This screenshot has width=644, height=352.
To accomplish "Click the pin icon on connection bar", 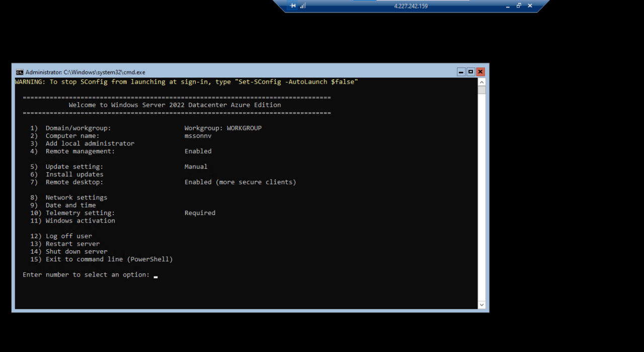I will tap(293, 6).
